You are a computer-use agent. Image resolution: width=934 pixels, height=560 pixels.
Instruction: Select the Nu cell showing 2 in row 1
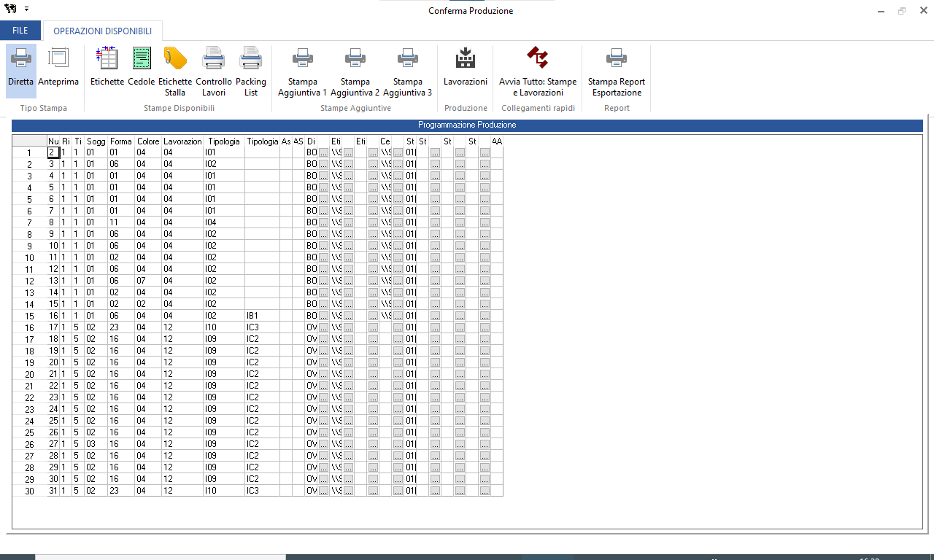pyautogui.click(x=53, y=152)
